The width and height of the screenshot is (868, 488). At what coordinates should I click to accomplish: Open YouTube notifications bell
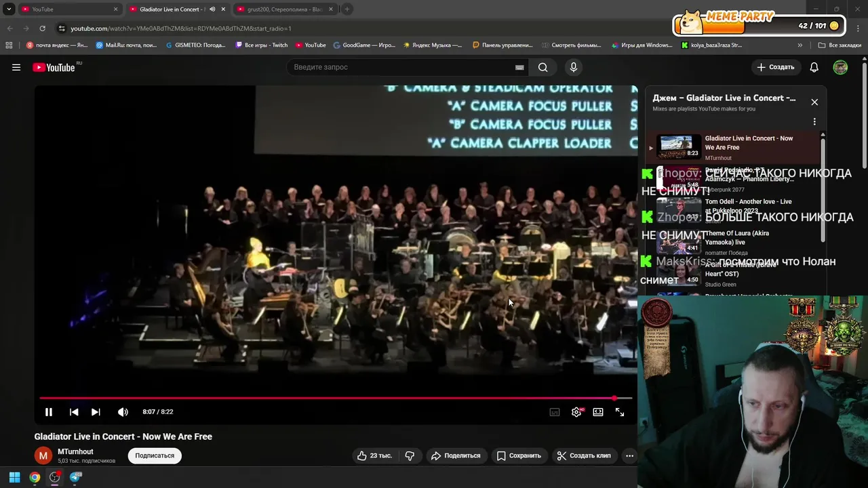pos(814,67)
